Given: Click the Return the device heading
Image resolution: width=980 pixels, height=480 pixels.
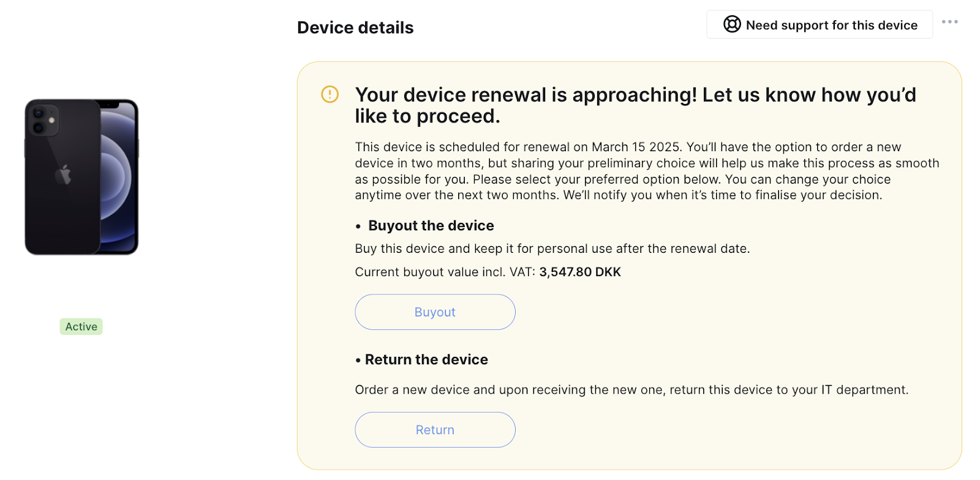Looking at the screenshot, I should tap(426, 359).
